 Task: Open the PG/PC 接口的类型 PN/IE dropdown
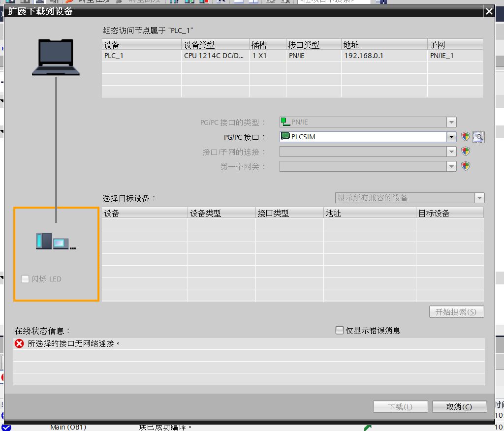coord(451,122)
